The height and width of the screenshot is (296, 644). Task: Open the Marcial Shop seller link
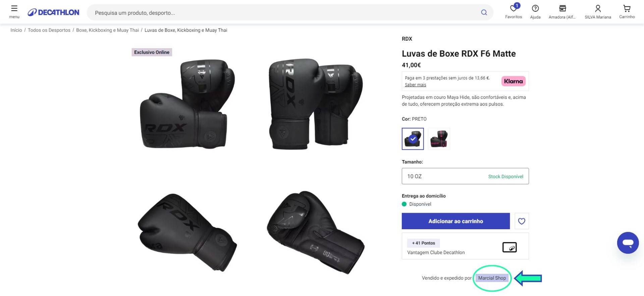[x=492, y=278]
